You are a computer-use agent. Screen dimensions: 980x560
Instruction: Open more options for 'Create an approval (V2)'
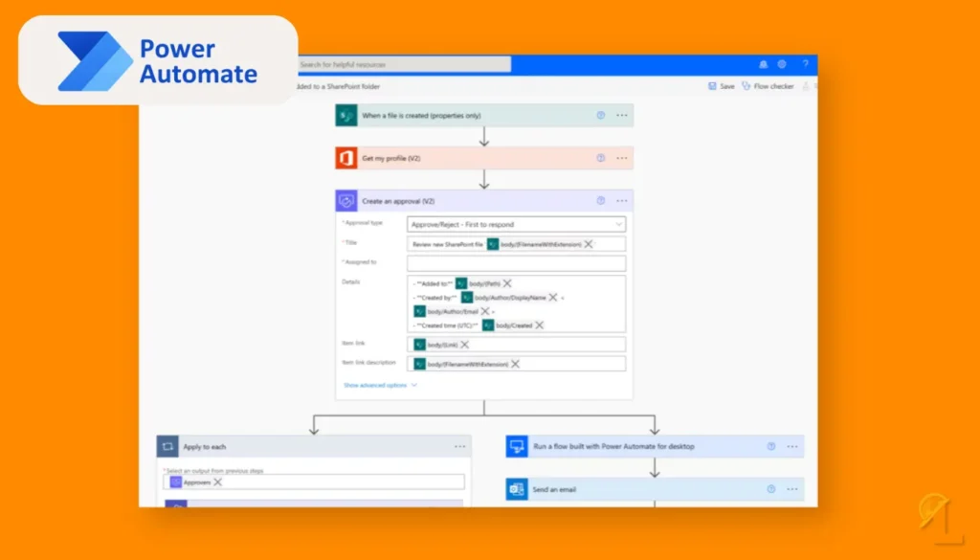pyautogui.click(x=622, y=201)
